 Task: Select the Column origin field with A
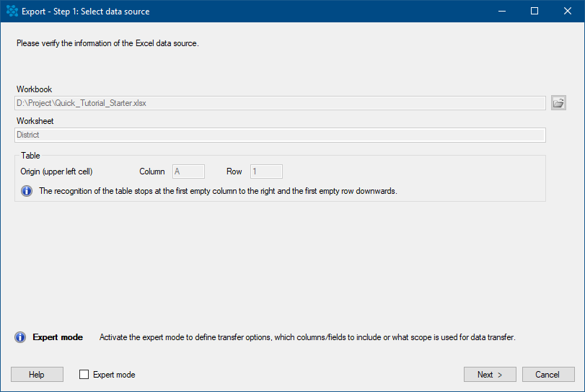pos(188,171)
